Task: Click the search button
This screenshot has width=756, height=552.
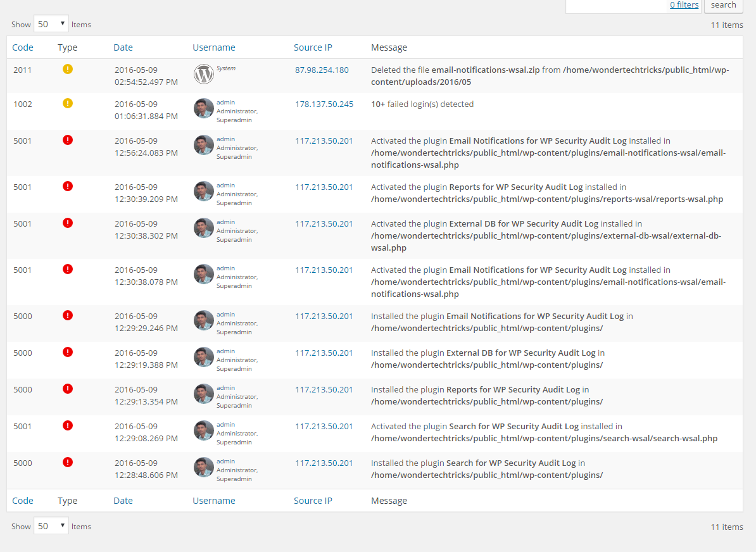Action: coord(723,5)
